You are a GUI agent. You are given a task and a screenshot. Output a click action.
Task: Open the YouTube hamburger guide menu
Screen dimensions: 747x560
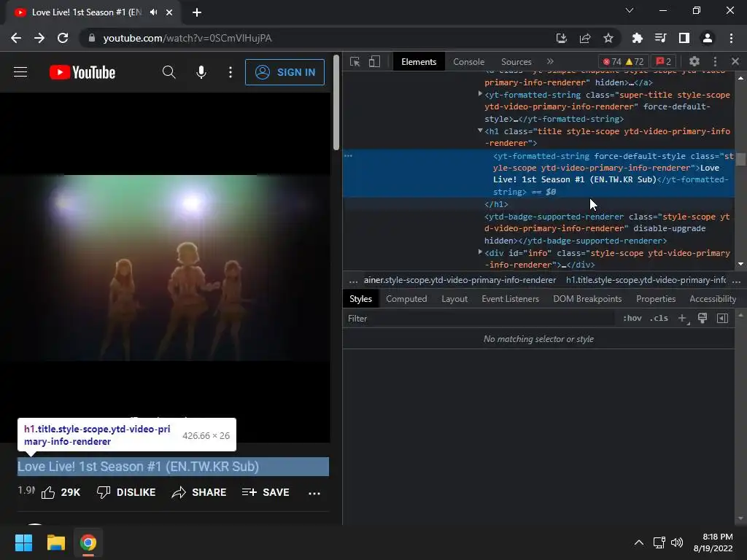20,72
